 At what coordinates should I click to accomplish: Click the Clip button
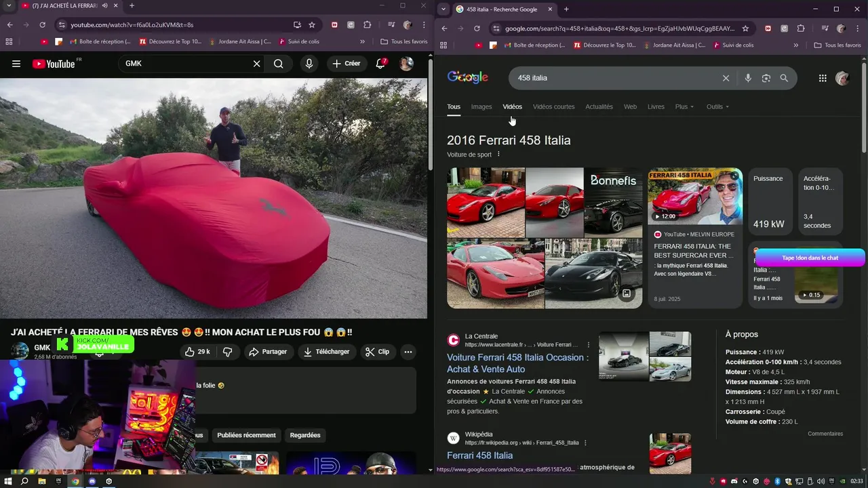pyautogui.click(x=377, y=352)
